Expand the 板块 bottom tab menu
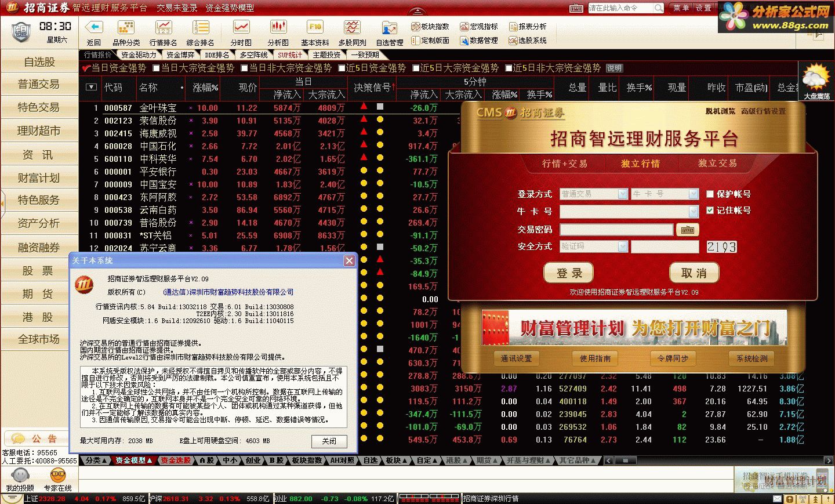835x504 pixels. pos(397,460)
